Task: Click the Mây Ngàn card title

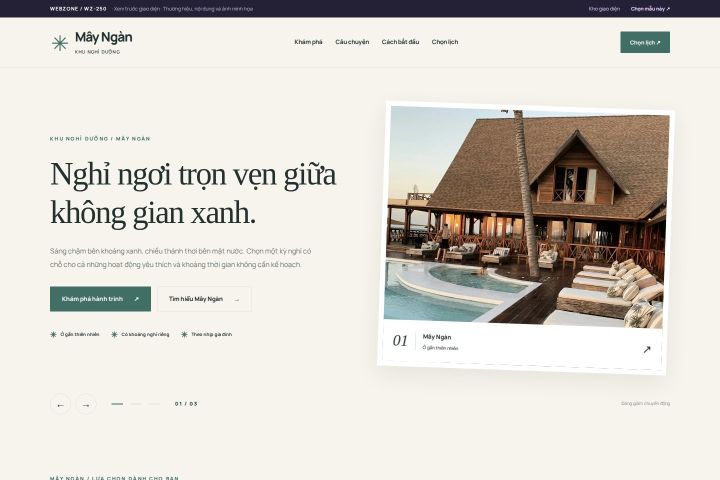Action: 437,337
